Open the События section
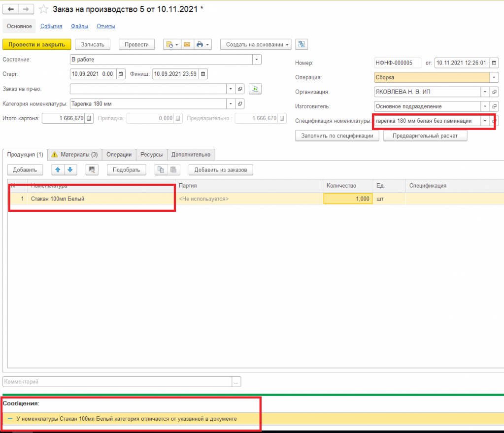 [51, 27]
